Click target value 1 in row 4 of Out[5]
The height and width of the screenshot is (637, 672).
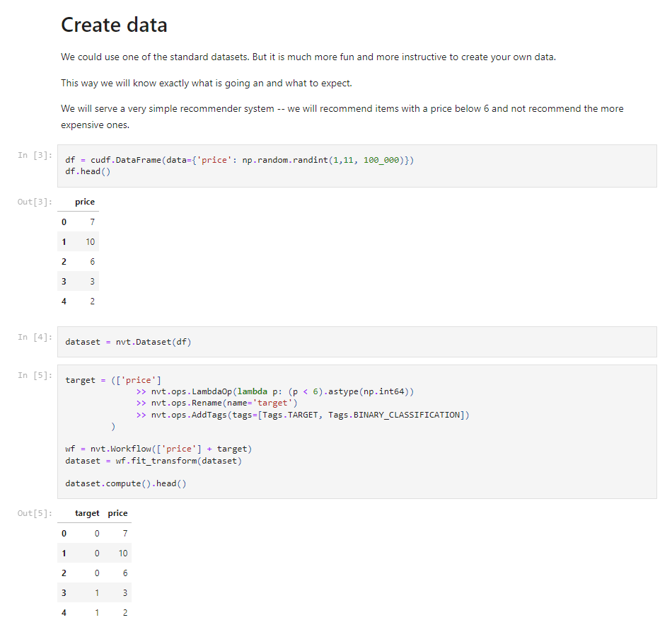(97, 612)
